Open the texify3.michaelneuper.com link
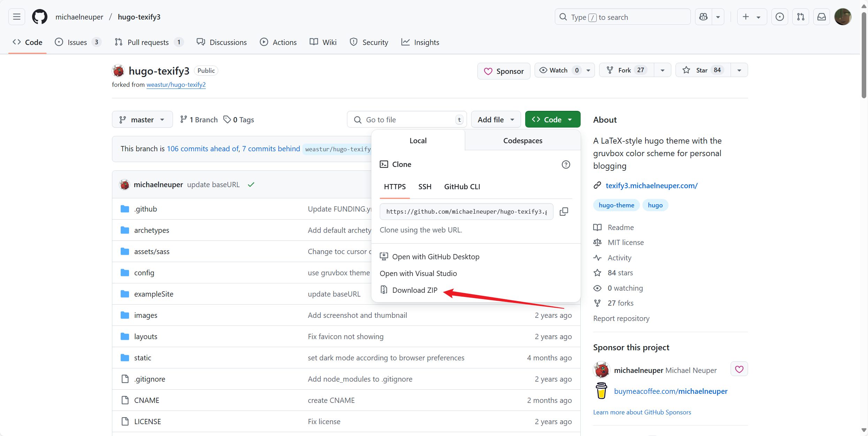868x436 pixels. click(x=651, y=185)
